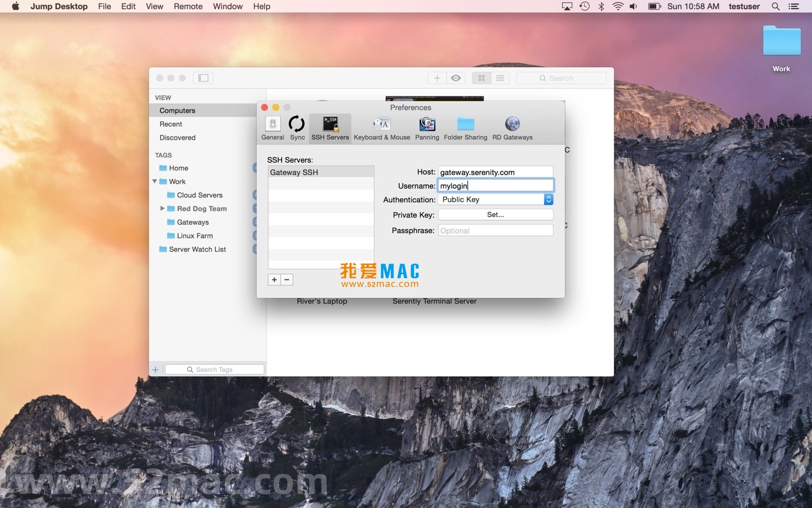The height and width of the screenshot is (508, 812).
Task: Switch to list view in toolbar
Action: [x=500, y=78]
